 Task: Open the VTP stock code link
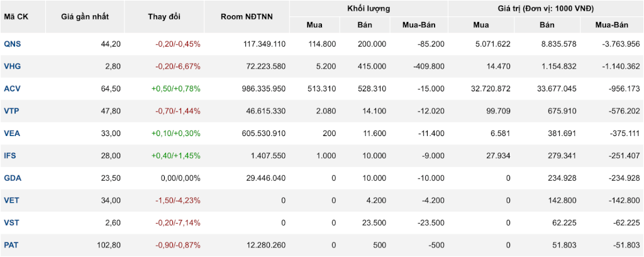click(12, 111)
